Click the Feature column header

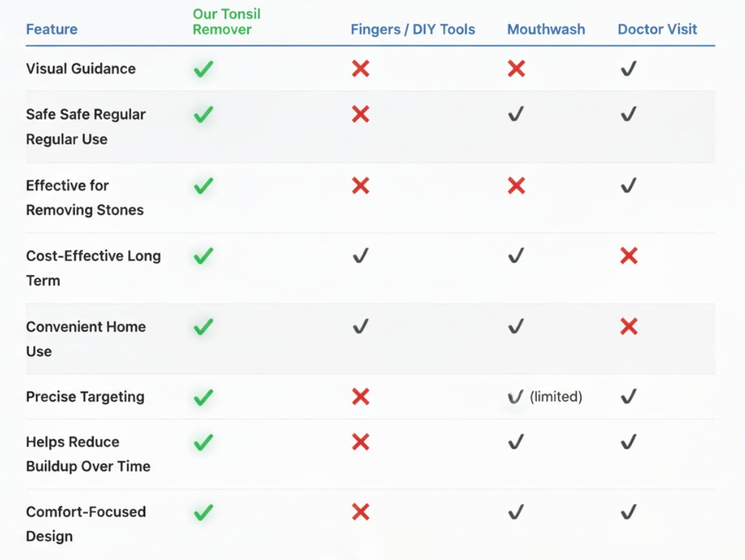click(52, 29)
